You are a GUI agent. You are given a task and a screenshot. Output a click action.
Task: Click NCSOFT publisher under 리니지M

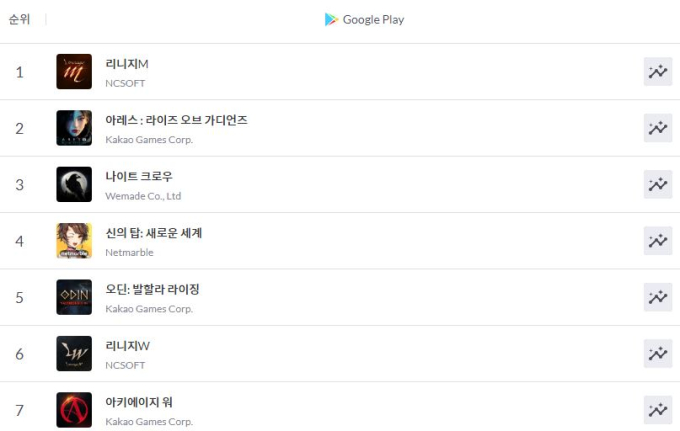125,83
